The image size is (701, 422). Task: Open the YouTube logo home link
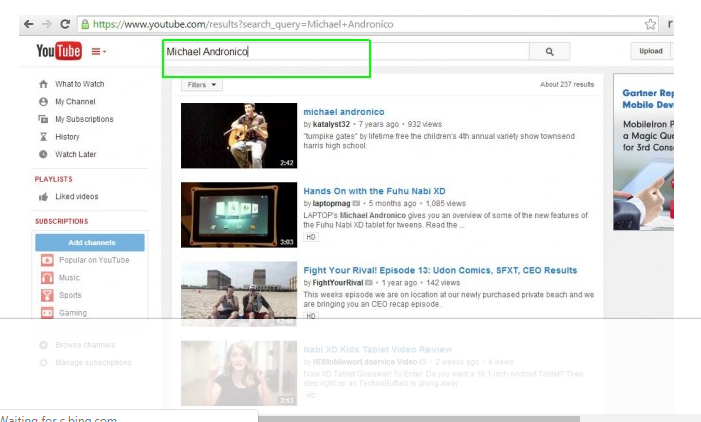click(x=59, y=51)
